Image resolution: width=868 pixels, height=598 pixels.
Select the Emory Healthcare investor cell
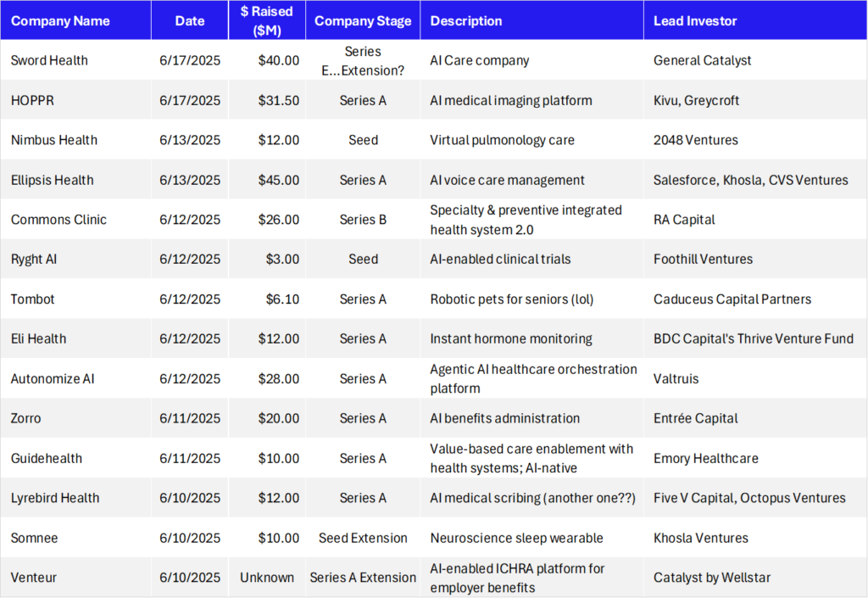[755, 458]
